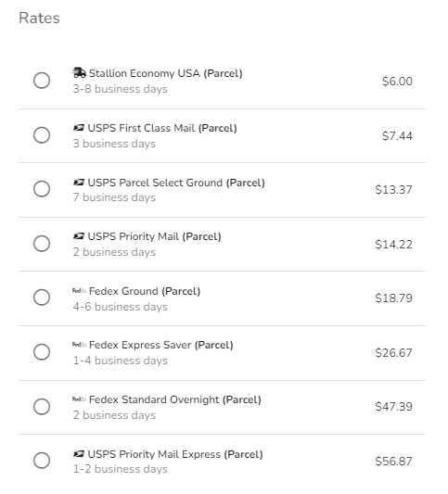The image size is (448, 494).
Task: Choose USPS Parcel Select Ground radio option
Action: point(42,189)
